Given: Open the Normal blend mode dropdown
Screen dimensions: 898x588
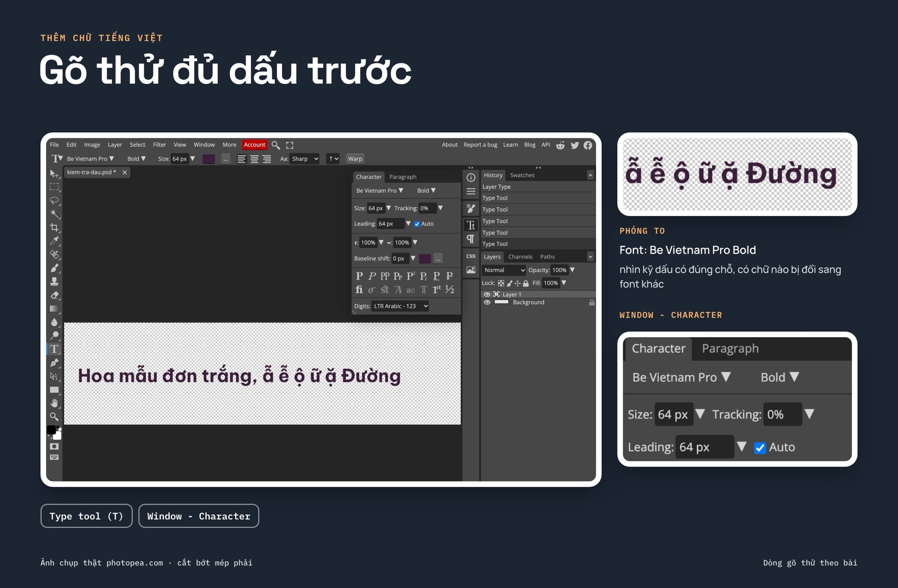Looking at the screenshot, I should (x=504, y=270).
